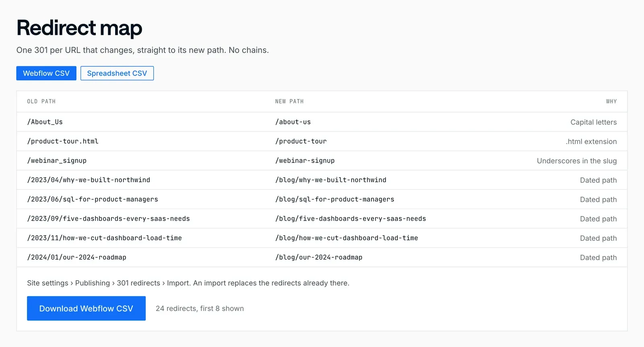644x347 pixels.
Task: Click Dated path in the why-we-built-northwind row
Action: pyautogui.click(x=598, y=180)
